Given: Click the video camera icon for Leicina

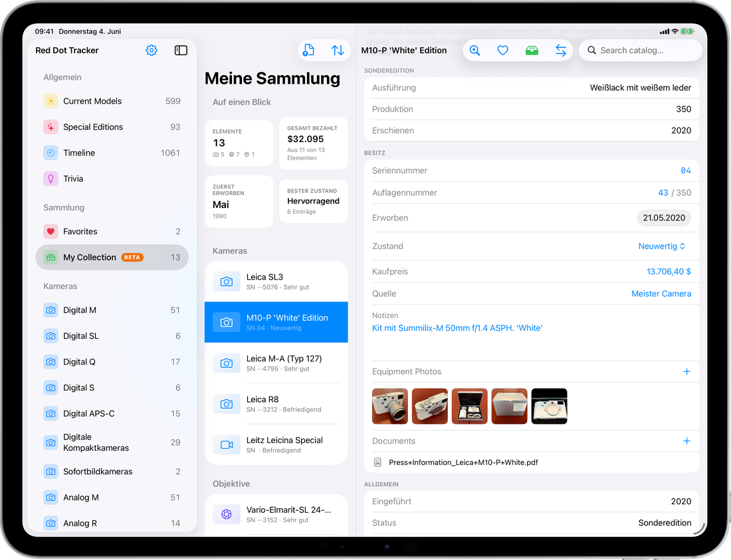Looking at the screenshot, I should (227, 444).
